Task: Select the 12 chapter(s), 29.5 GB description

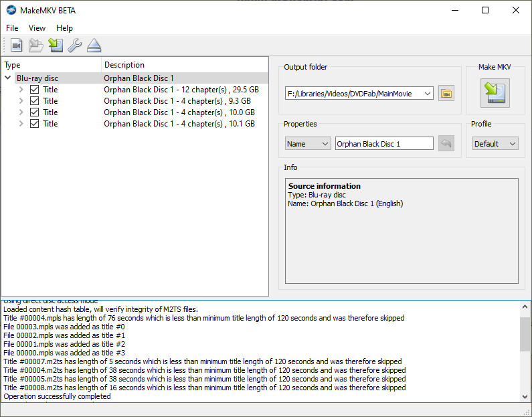Action: [x=181, y=90]
